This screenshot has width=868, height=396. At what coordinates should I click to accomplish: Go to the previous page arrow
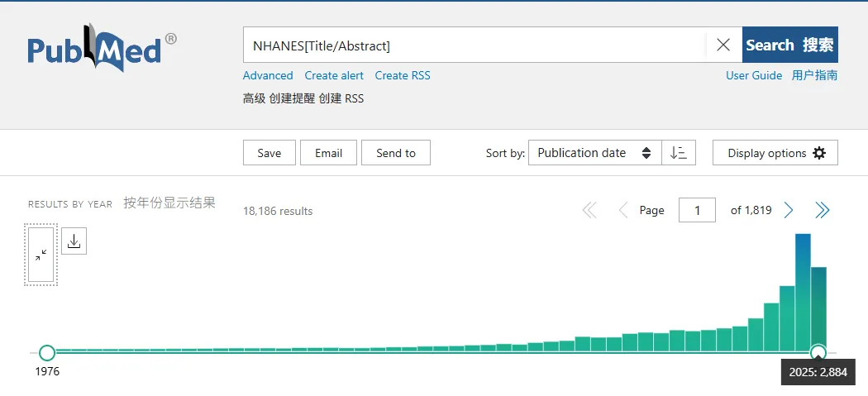click(622, 211)
